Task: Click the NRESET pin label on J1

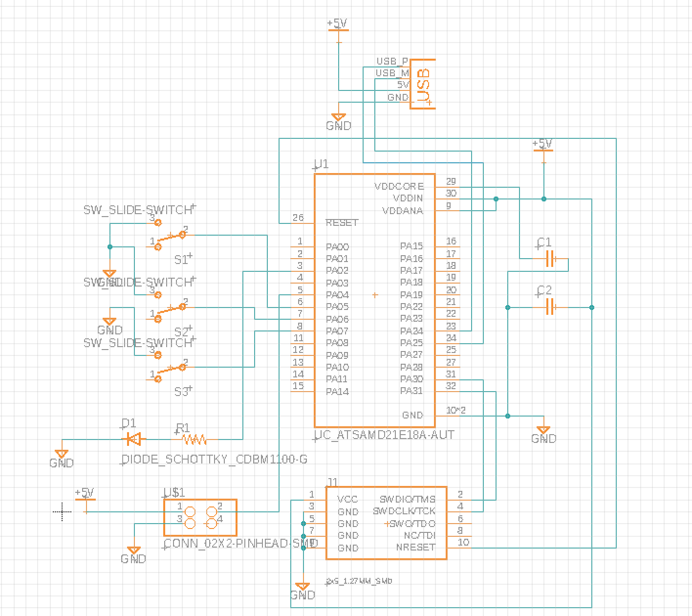Action: pyautogui.click(x=415, y=547)
